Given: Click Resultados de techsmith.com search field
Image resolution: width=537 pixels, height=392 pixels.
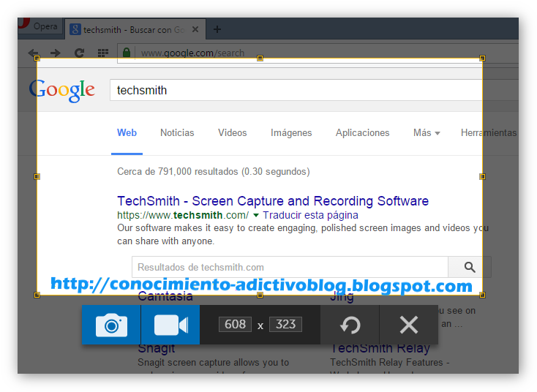Looking at the screenshot, I should 290,267.
